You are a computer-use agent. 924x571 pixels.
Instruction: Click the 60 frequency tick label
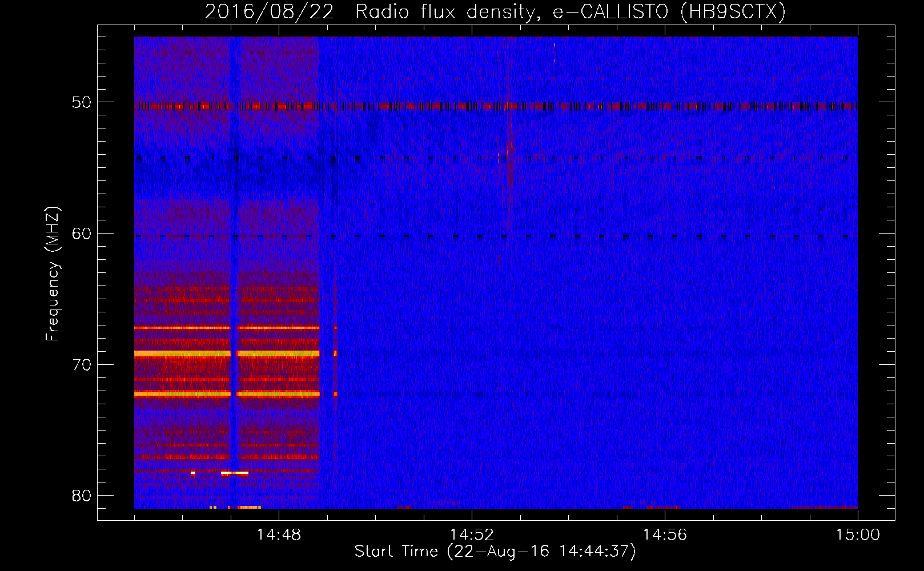coord(82,234)
